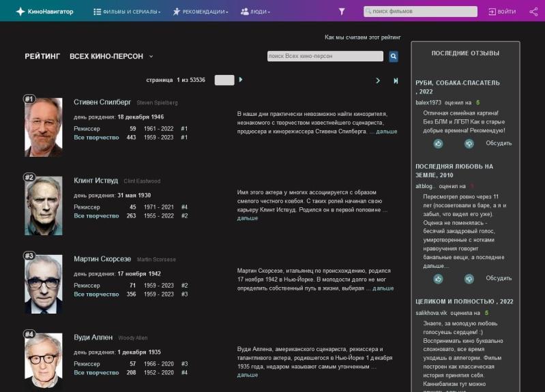Viewport: 545px width, 392px height.
Task: Dislike the Руби, собака-спасатель review
Action: 469,143
